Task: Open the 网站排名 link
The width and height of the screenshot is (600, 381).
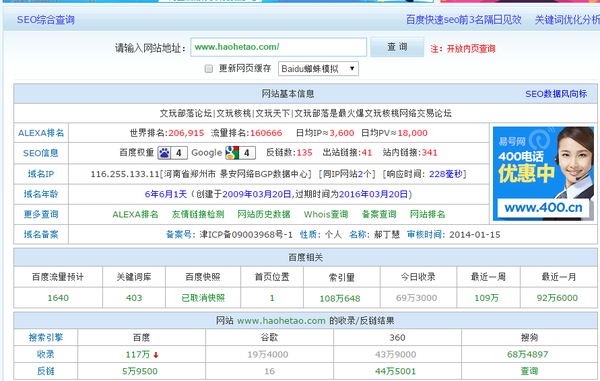Action: pyautogui.click(x=427, y=214)
